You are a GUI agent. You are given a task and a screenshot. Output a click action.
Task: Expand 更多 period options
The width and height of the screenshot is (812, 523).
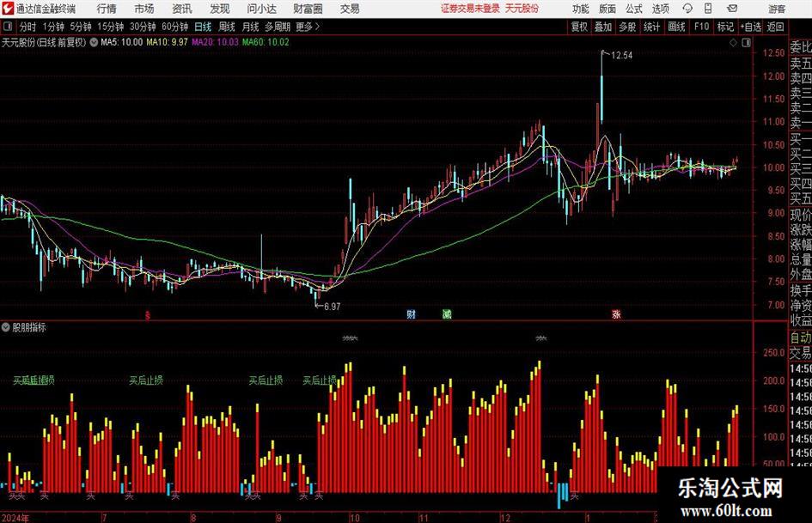click(308, 27)
